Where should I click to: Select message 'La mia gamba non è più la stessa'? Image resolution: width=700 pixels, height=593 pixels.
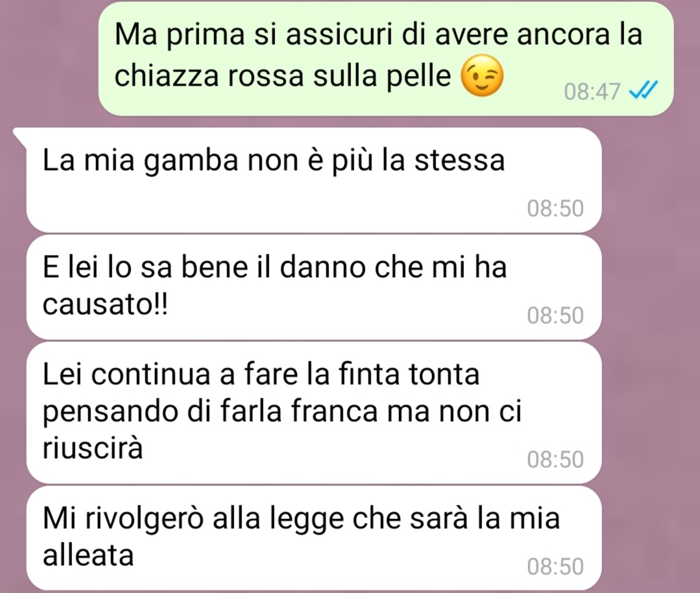pyautogui.click(x=314, y=180)
